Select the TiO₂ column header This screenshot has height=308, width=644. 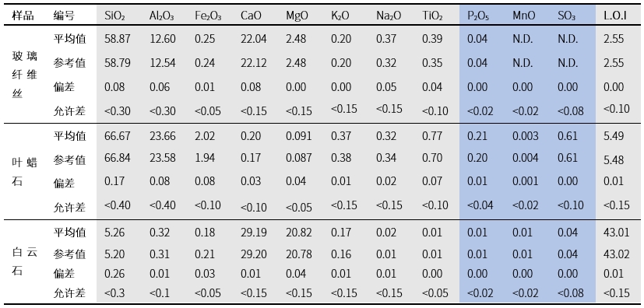(432, 16)
